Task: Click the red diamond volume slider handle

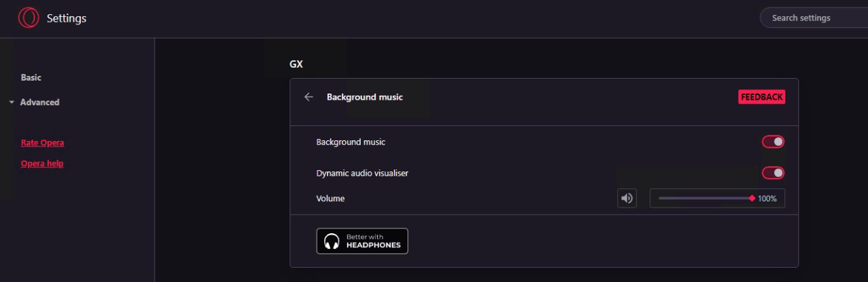Action: [752, 199]
